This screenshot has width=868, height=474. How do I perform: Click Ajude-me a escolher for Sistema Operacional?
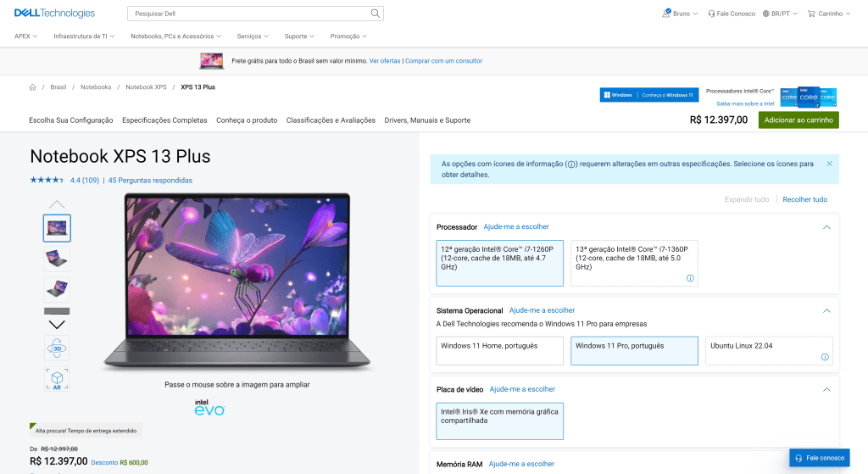[542, 310]
